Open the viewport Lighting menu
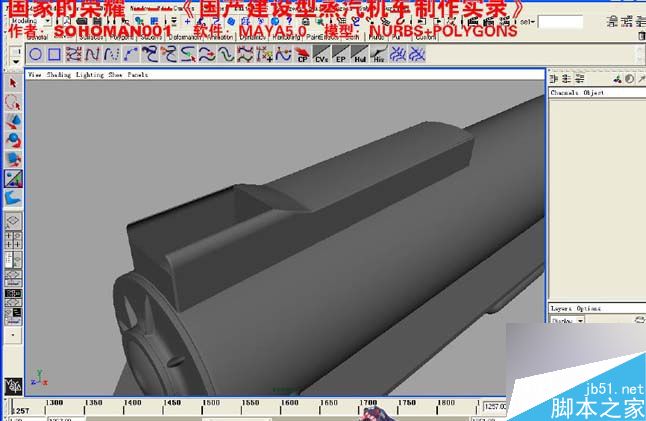The width and height of the screenshot is (646, 421). 89,75
